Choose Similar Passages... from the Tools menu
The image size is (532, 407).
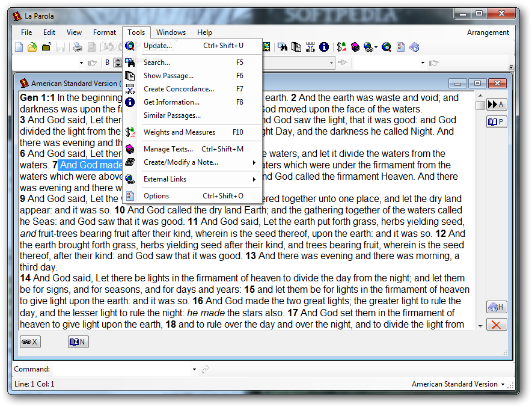pos(193,115)
